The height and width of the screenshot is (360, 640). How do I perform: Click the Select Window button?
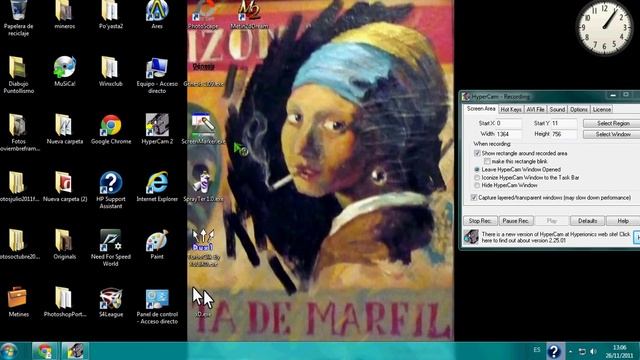612,134
